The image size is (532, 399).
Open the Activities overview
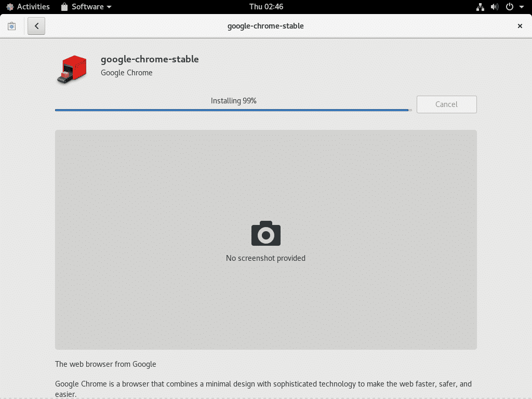coord(28,7)
